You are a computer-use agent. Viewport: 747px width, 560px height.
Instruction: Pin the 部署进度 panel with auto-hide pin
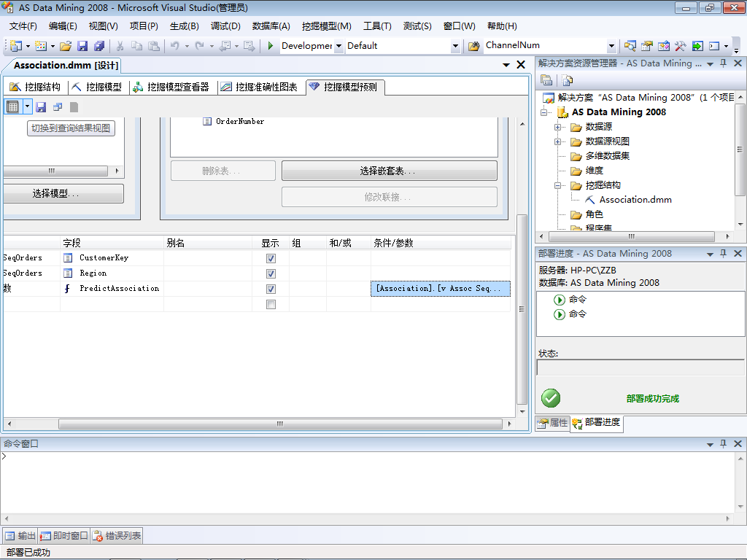point(723,253)
